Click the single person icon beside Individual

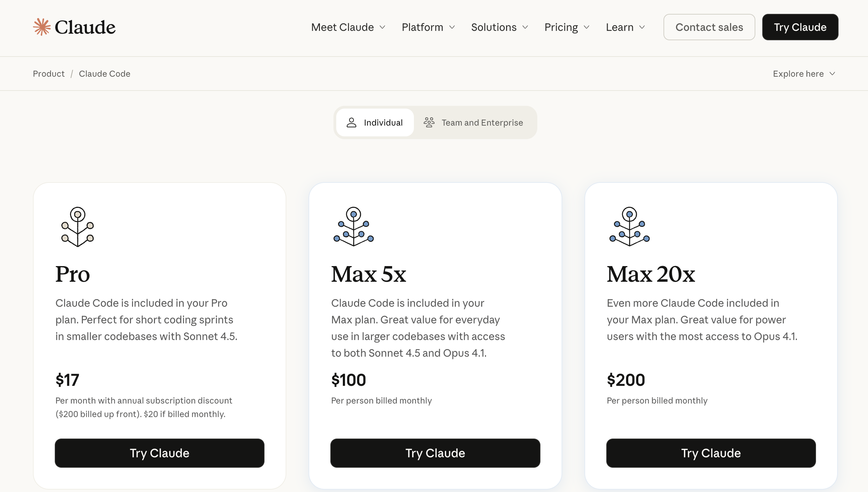(x=351, y=122)
